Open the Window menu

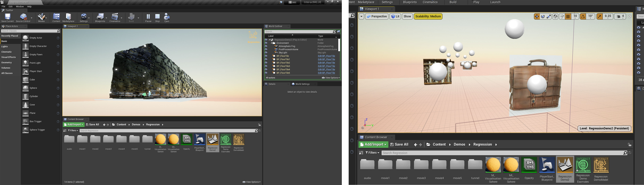tap(19, 7)
